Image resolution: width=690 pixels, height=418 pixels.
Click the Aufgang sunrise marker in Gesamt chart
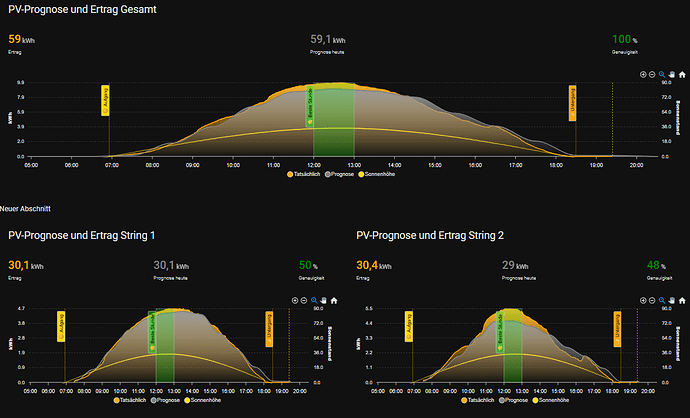pyautogui.click(x=105, y=101)
